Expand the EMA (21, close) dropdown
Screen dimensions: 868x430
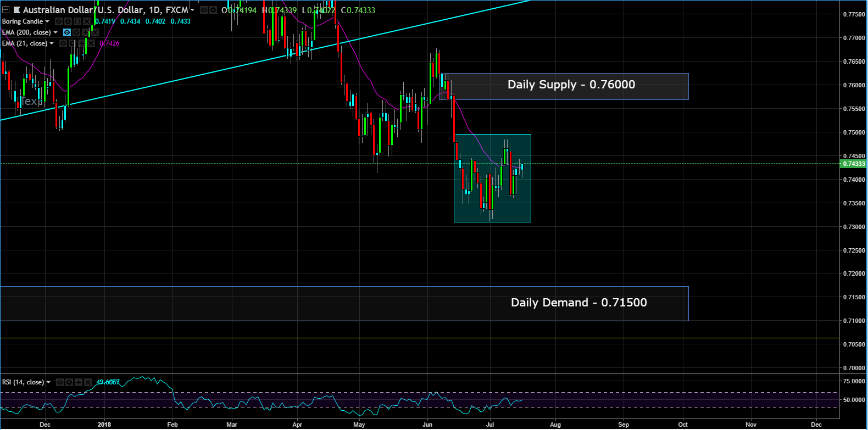[52, 43]
